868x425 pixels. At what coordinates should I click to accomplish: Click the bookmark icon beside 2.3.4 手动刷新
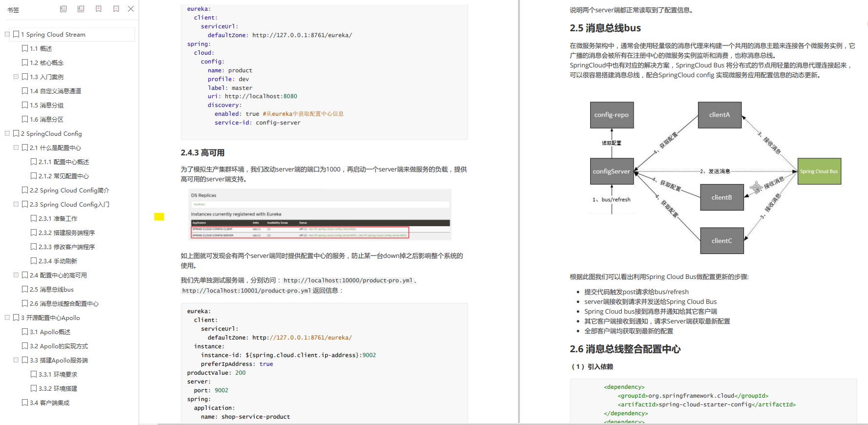34,261
